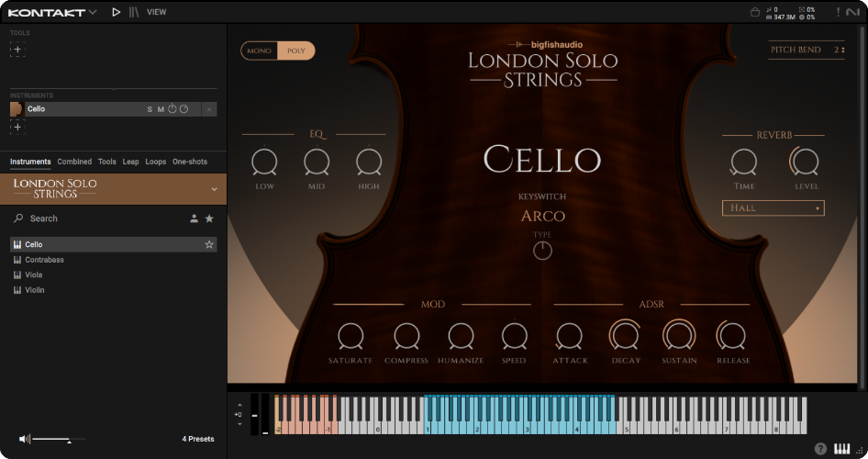Filter by favorites star icon

(x=209, y=218)
